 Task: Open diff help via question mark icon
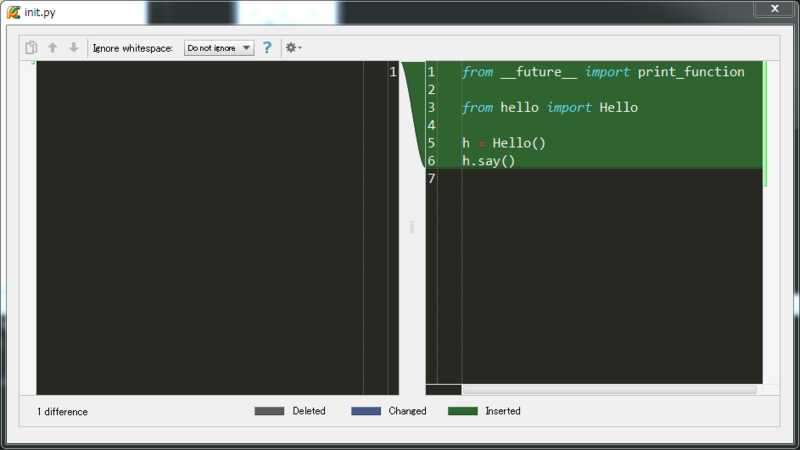[267, 47]
